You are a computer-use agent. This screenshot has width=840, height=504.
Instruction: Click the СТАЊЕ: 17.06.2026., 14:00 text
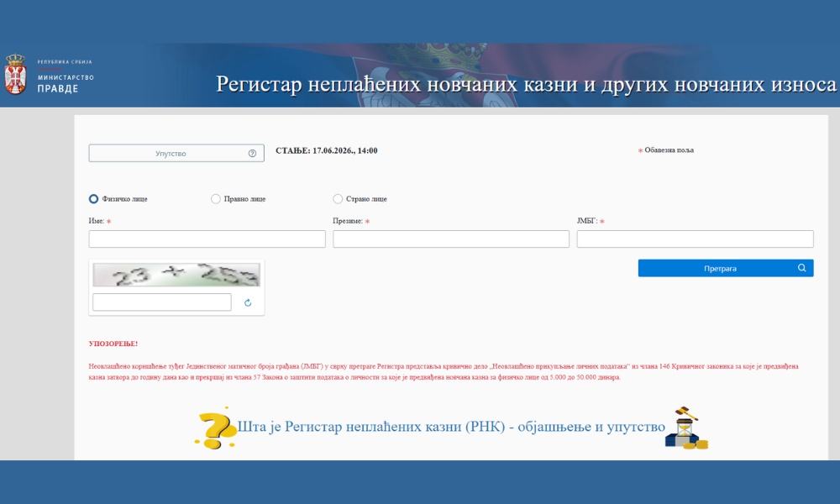(x=326, y=151)
